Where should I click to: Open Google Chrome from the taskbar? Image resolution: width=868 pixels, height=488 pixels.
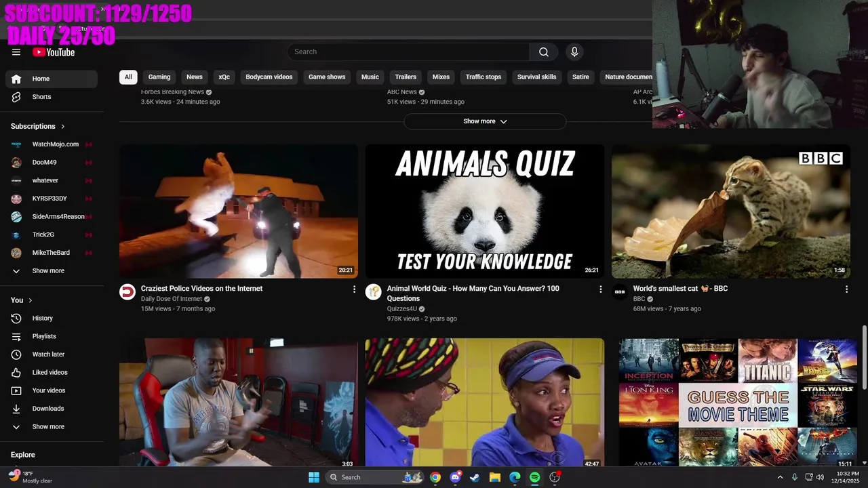435,477
